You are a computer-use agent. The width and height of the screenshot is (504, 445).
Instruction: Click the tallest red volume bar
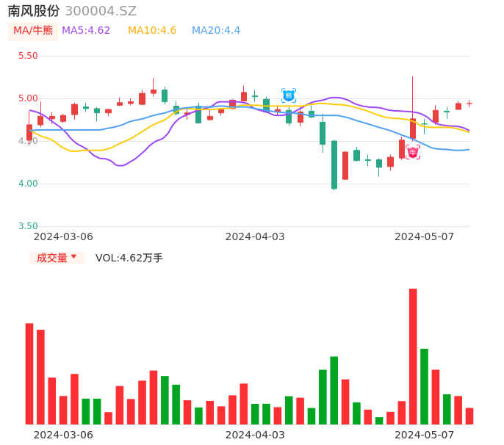[x=413, y=356]
